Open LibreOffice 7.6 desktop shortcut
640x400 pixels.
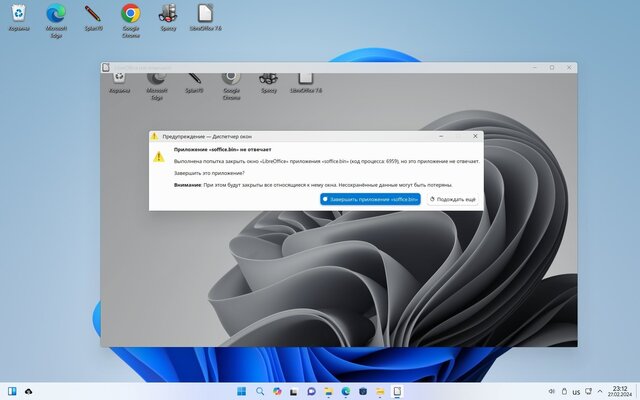[x=205, y=17]
